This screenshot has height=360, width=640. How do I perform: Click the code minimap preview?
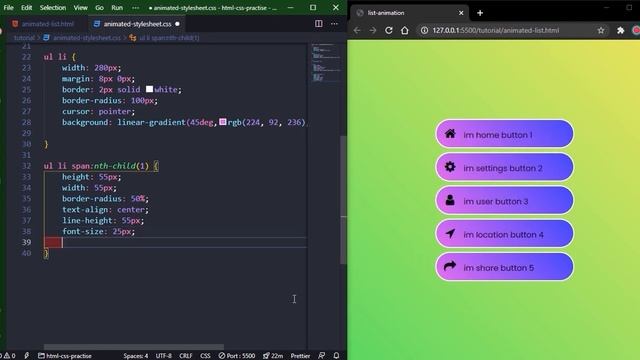click(325, 63)
